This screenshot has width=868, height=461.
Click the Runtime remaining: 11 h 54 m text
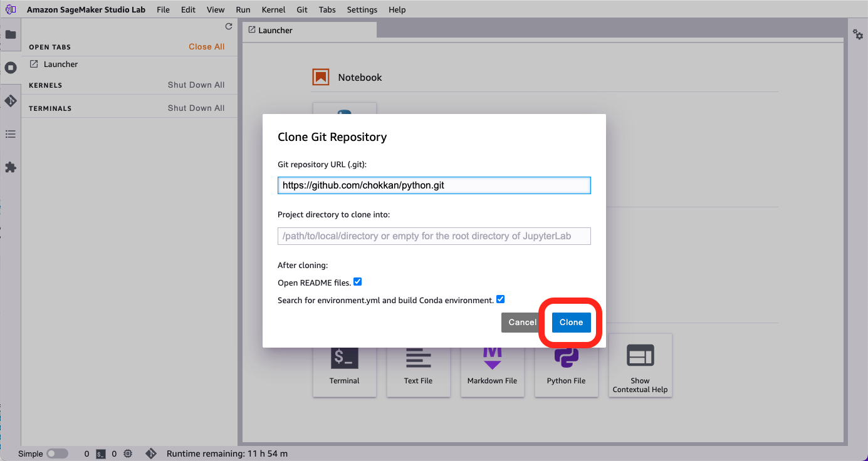click(227, 453)
